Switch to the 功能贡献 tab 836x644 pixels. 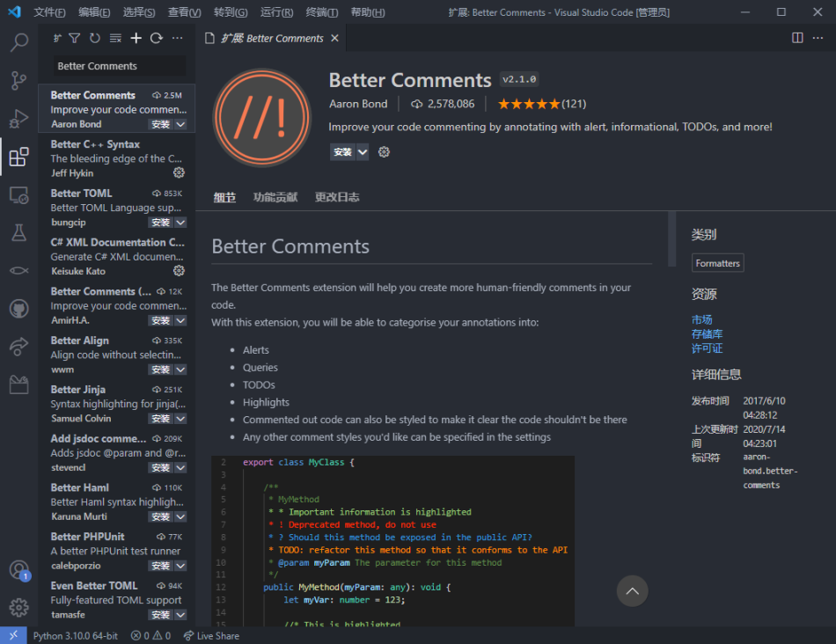[275, 197]
